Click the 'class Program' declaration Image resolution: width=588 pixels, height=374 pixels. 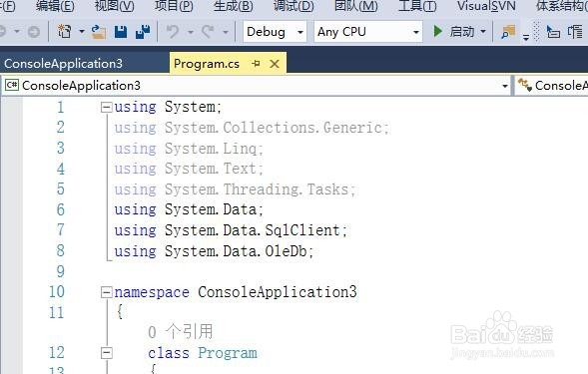203,353
